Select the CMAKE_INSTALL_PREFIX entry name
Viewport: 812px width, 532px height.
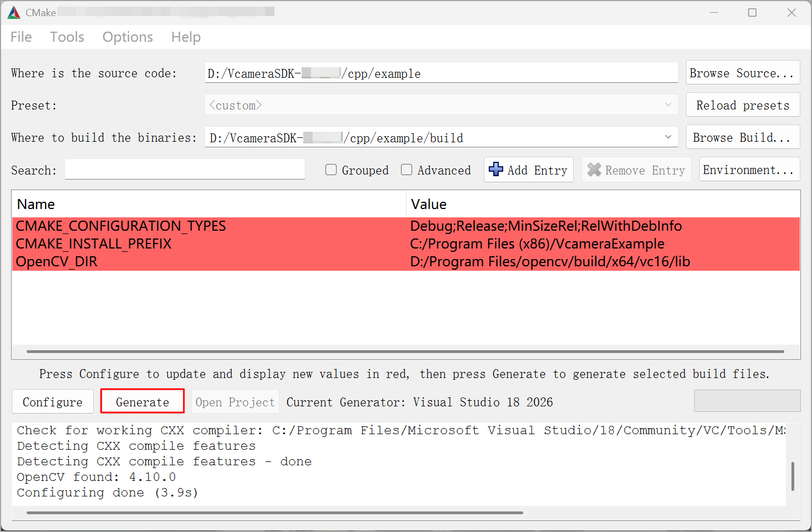[94, 244]
